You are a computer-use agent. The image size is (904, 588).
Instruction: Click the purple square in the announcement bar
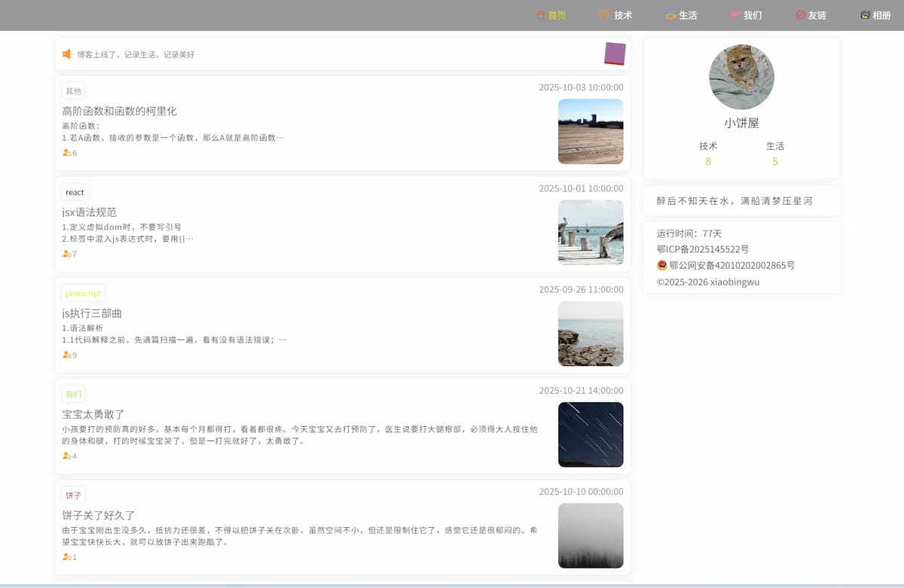click(x=615, y=53)
